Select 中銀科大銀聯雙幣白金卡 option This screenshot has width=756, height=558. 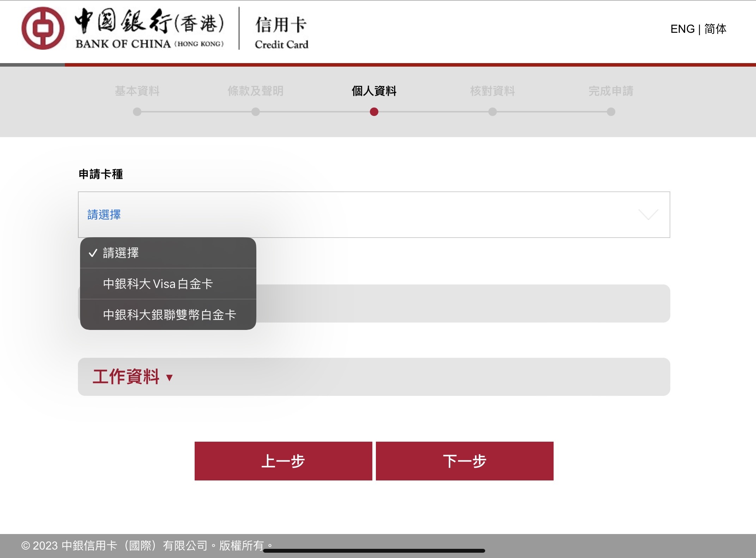point(168,315)
